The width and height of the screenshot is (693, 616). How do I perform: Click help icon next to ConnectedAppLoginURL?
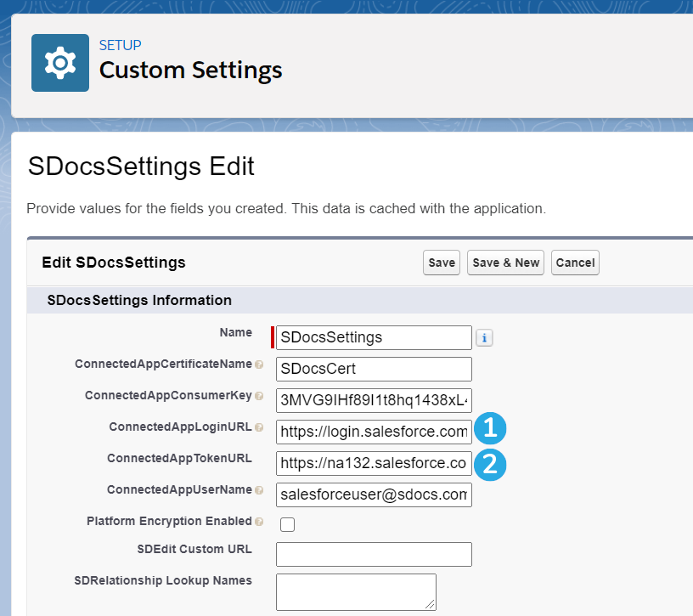(x=259, y=427)
